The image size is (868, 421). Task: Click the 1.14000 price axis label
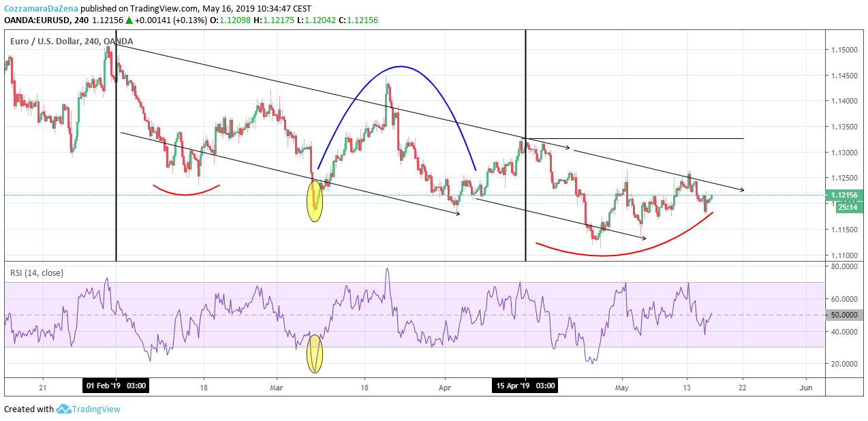coord(843,102)
